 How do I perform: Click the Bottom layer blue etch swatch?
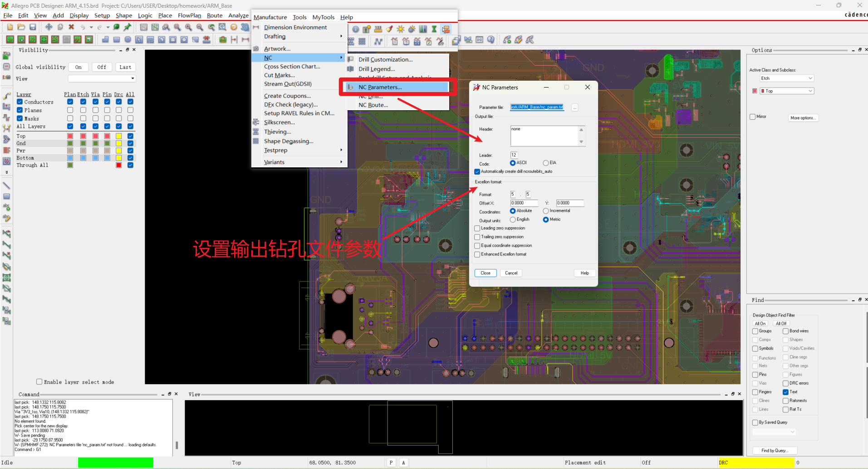(x=83, y=158)
